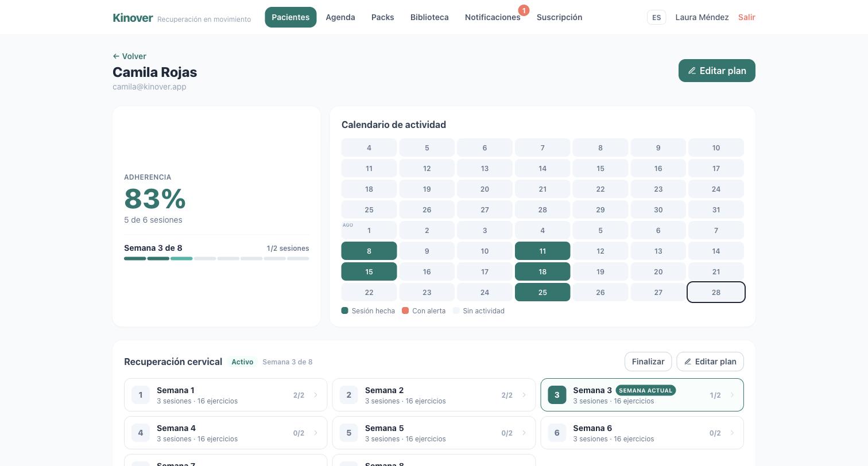Screen dimensions: 868x466
Task: Click the notification badge showing 1
Action: [524, 10]
